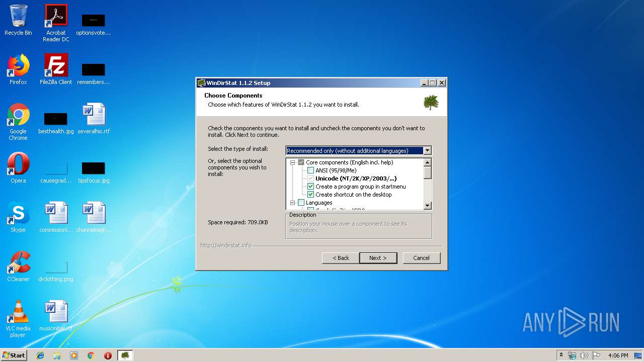Launch FileZilla Client shortcut

point(56,69)
